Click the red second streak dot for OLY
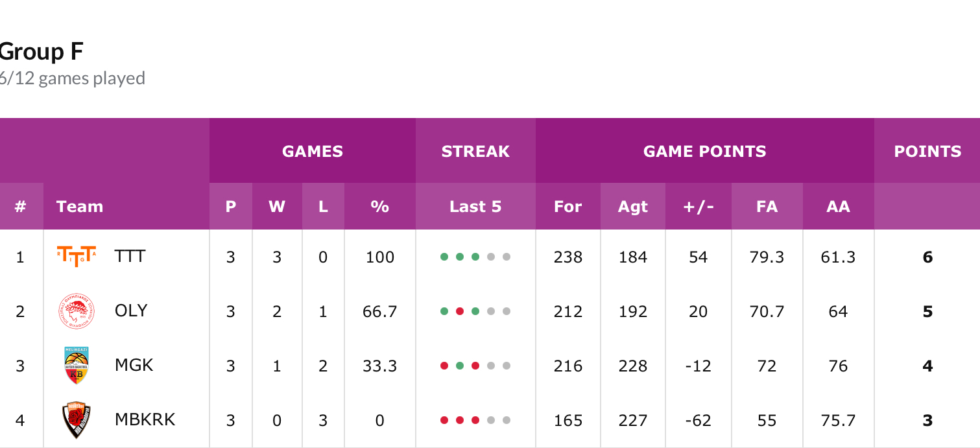The image size is (980, 448). (x=460, y=311)
